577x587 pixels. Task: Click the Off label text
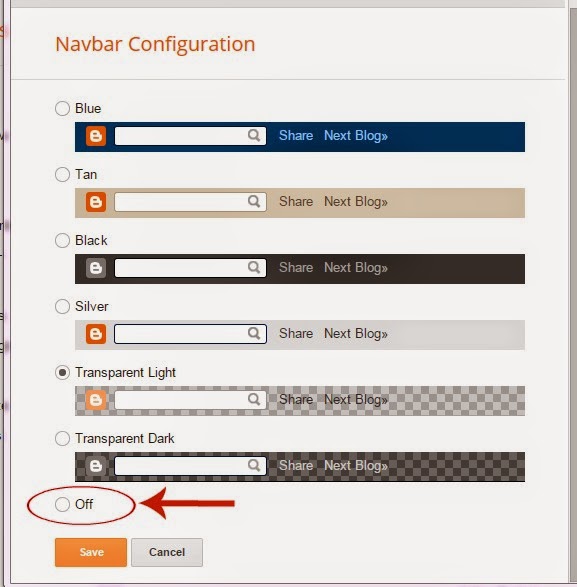point(84,504)
